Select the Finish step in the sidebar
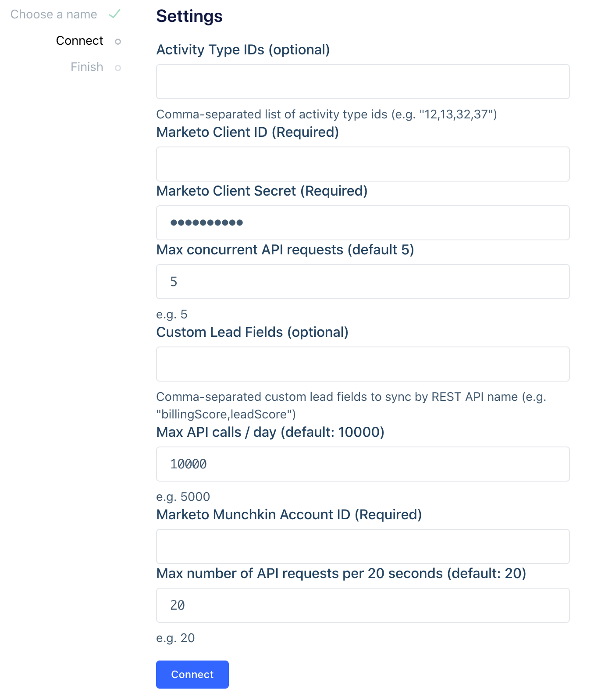Viewport: 605px width, 700px height. 86,67
